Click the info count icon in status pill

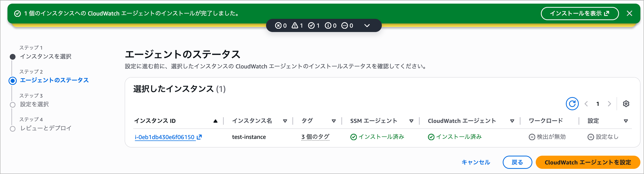pyautogui.click(x=328, y=26)
